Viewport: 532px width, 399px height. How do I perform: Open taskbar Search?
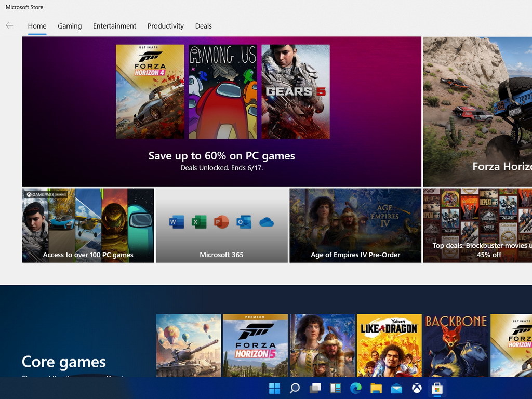pos(295,388)
